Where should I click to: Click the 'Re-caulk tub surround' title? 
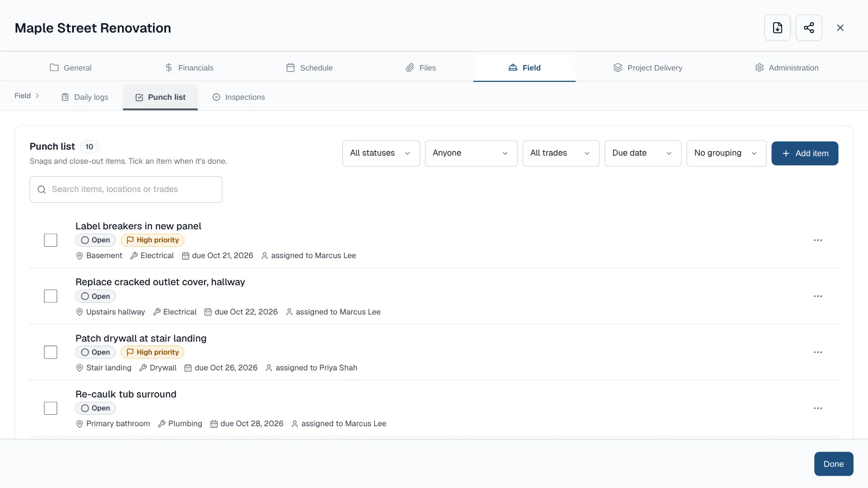point(126,394)
